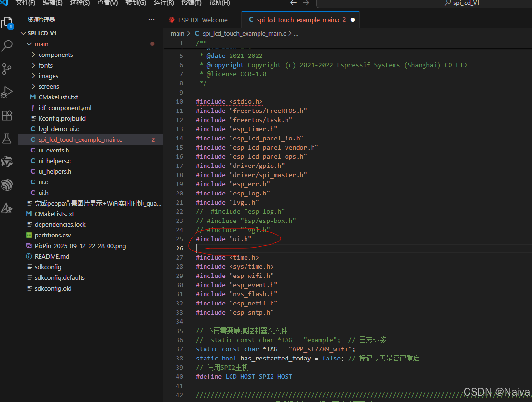Click the #define LCD_HOST SPI2_HOST line

pos(244,376)
